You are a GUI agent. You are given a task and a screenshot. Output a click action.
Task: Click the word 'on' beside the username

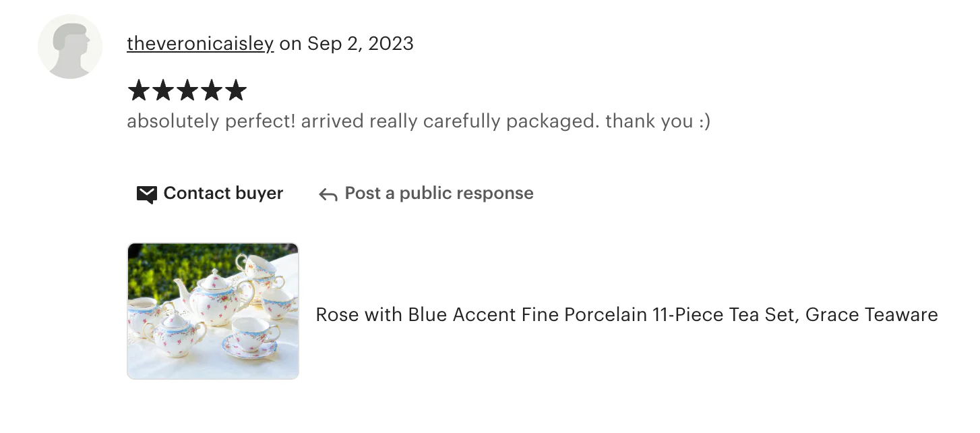[x=290, y=44]
